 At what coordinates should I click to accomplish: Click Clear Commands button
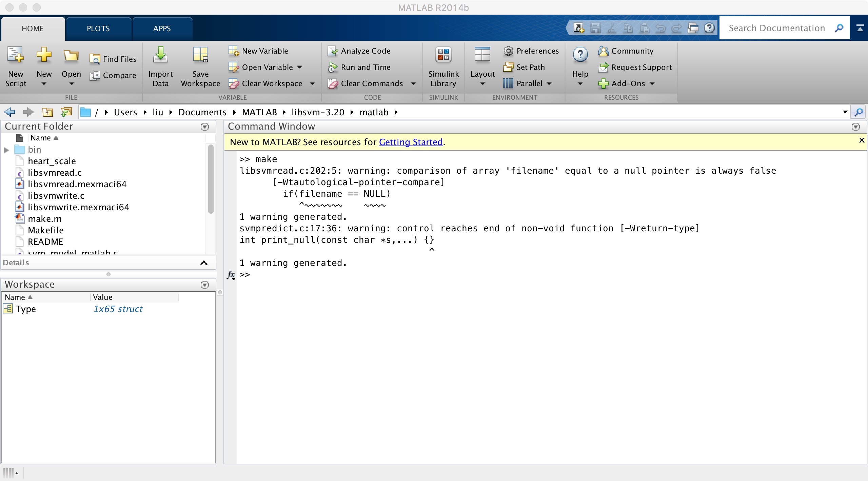(x=366, y=83)
